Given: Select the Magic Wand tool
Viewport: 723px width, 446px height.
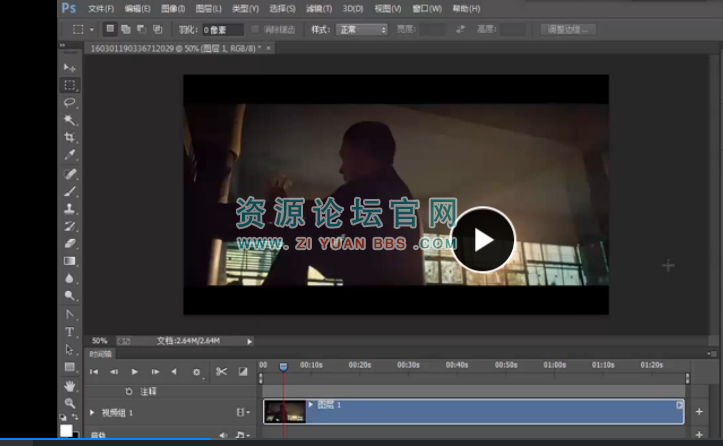Looking at the screenshot, I should [x=70, y=120].
